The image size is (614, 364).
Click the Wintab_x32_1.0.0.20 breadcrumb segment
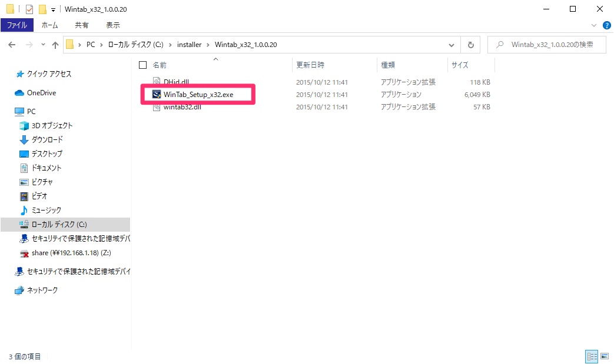pos(246,45)
